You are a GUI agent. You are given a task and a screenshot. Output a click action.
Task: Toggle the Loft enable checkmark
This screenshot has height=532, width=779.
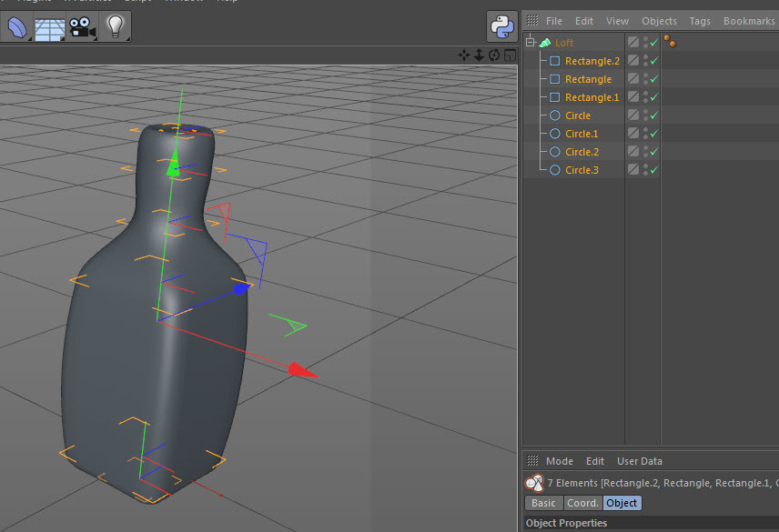[x=653, y=43]
